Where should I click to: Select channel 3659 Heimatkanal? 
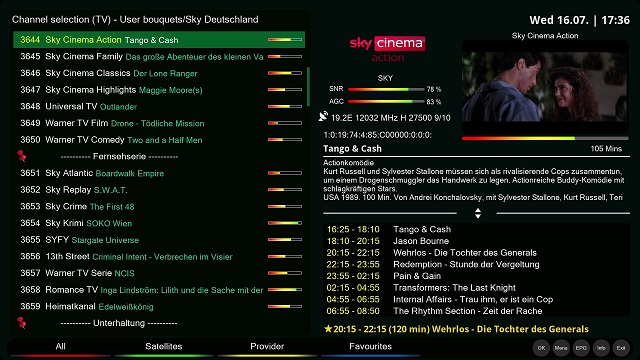(x=159, y=306)
